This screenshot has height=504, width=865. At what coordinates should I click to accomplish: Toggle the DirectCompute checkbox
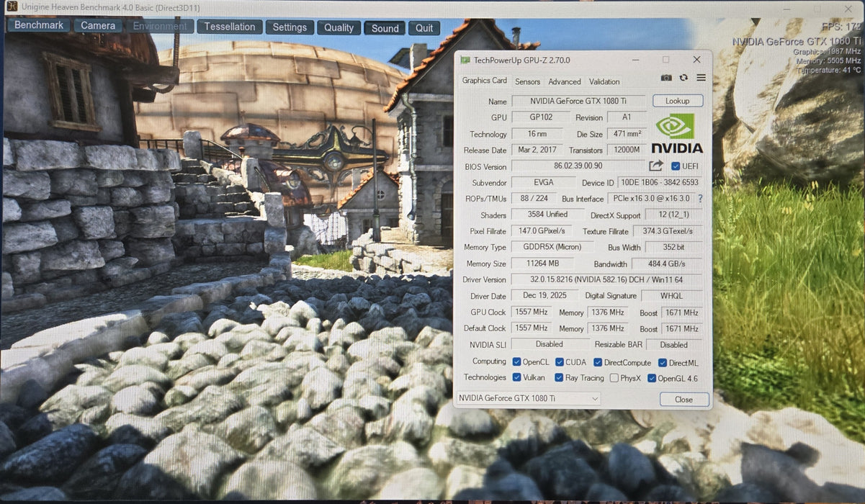(x=598, y=362)
